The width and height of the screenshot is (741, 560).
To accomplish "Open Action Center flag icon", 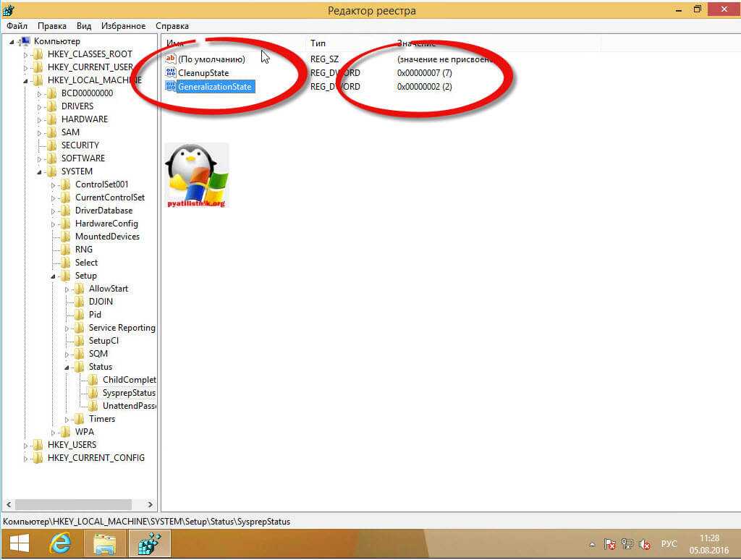I will tap(609, 544).
